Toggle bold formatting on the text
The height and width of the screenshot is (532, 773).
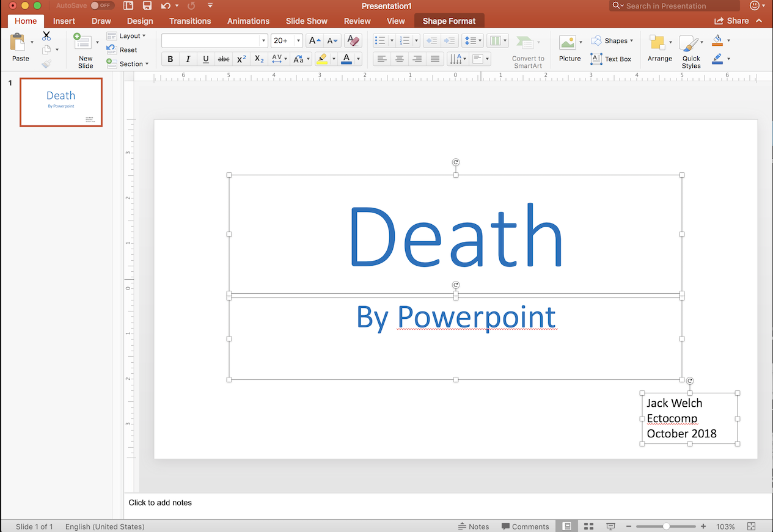170,59
